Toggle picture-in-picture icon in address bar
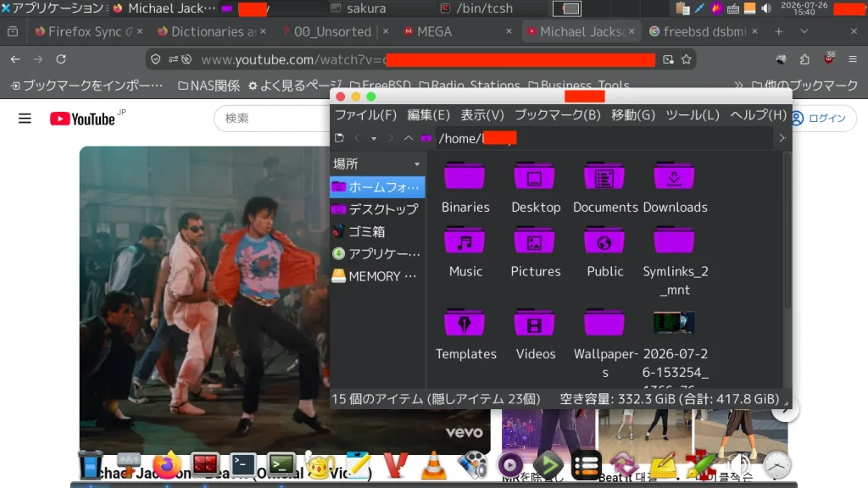 [x=668, y=59]
